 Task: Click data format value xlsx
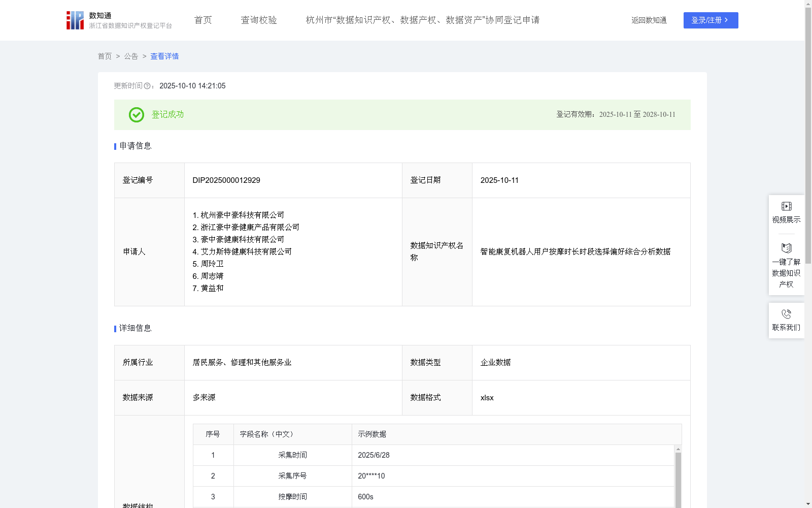pyautogui.click(x=487, y=398)
